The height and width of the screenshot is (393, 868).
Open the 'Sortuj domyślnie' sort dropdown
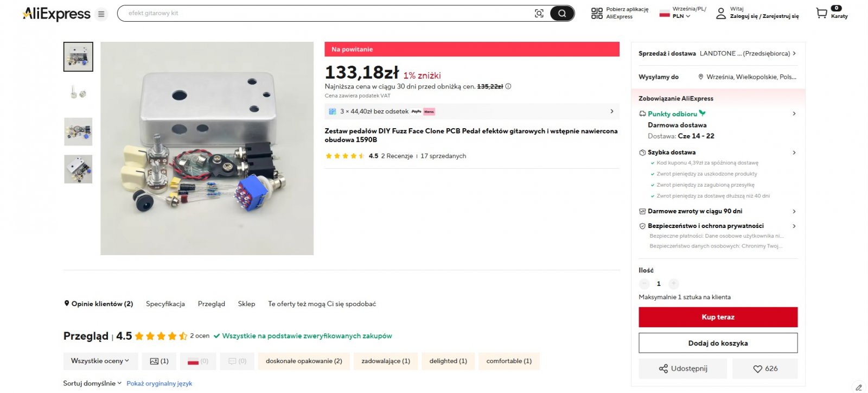coord(92,383)
